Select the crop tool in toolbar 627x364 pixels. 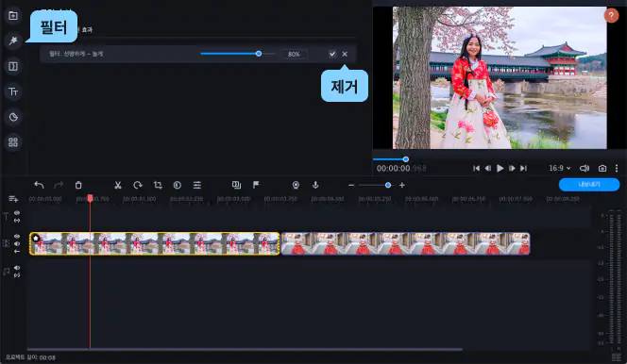coord(158,185)
